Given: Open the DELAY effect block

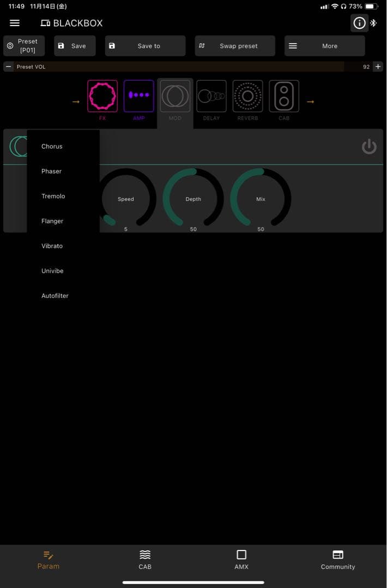Looking at the screenshot, I should (211, 96).
